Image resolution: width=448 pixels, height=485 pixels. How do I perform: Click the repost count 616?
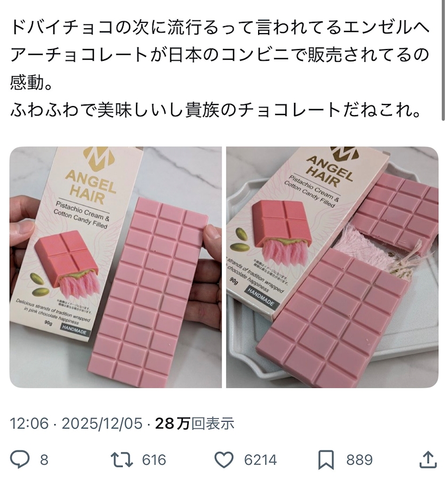click(154, 460)
